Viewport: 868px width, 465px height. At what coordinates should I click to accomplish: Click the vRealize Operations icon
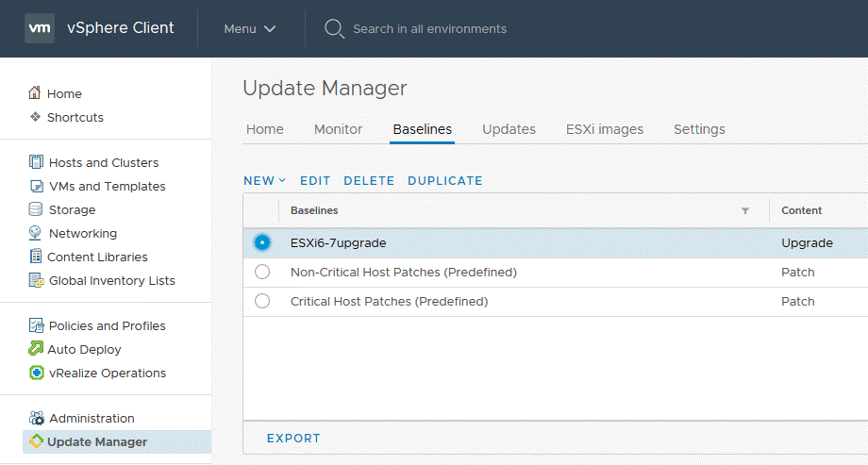pyautogui.click(x=36, y=373)
